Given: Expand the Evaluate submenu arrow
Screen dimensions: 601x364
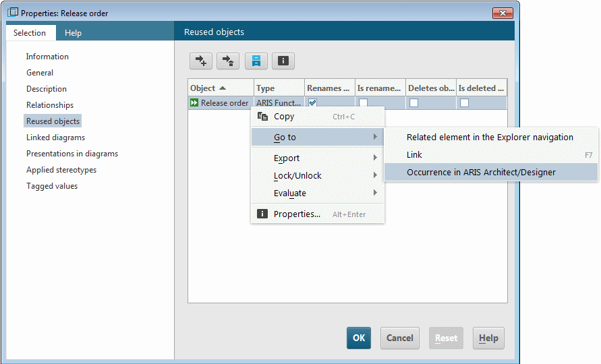Looking at the screenshot, I should click(375, 193).
